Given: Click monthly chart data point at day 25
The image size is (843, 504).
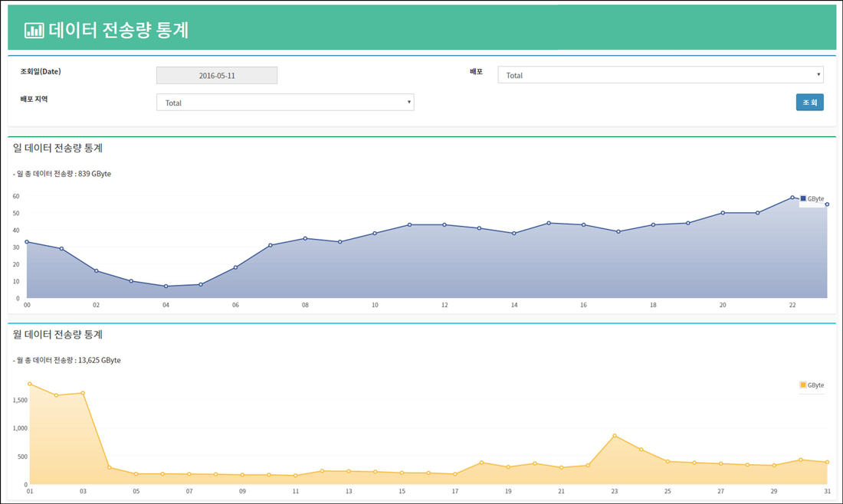Looking at the screenshot, I should pyautogui.click(x=668, y=462).
